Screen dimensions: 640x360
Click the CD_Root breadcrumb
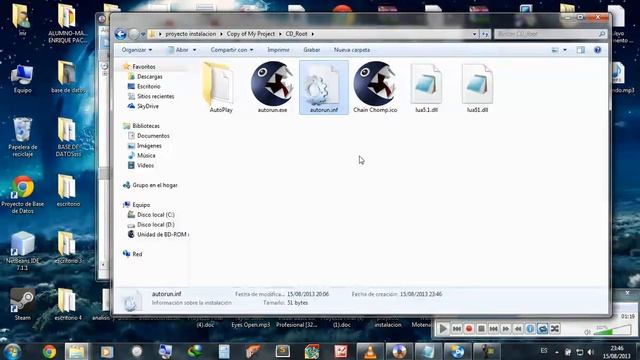pyautogui.click(x=296, y=34)
